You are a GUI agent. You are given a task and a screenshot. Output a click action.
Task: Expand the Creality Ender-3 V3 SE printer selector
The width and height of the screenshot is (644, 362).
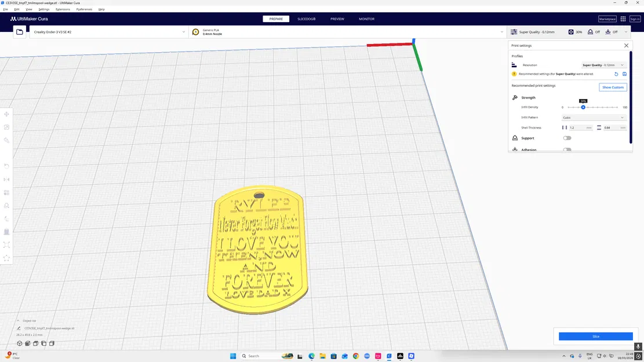183,32
